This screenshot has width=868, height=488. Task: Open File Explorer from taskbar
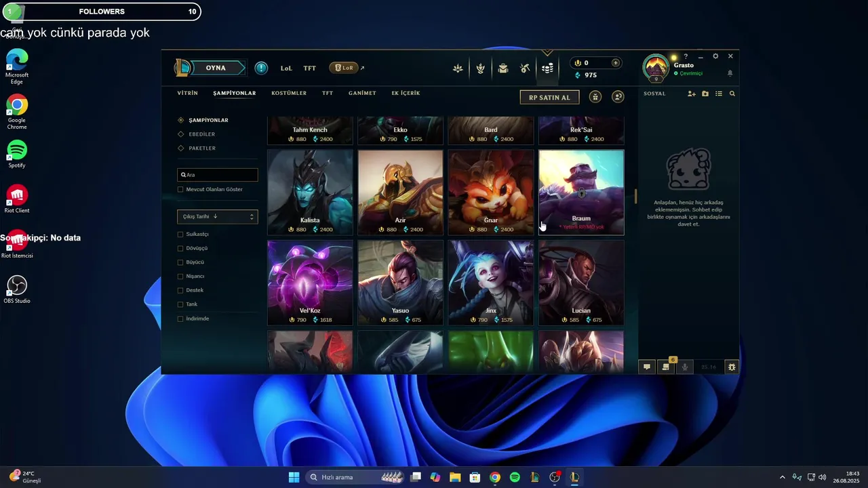(x=455, y=477)
